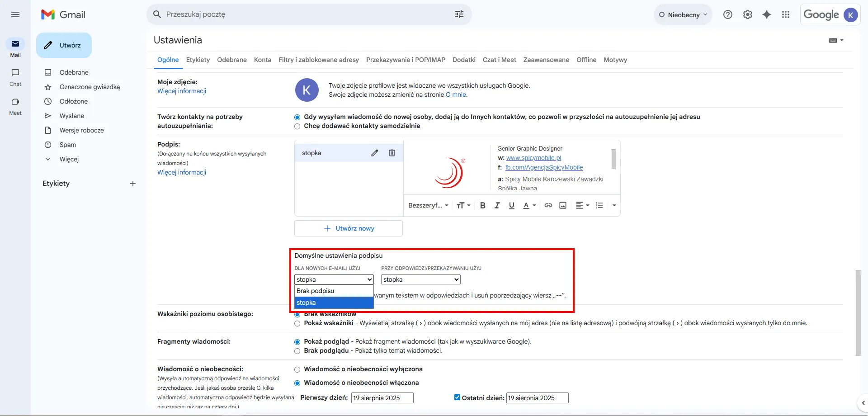Open the 'Bezszeryf' font family dropdown

point(428,205)
